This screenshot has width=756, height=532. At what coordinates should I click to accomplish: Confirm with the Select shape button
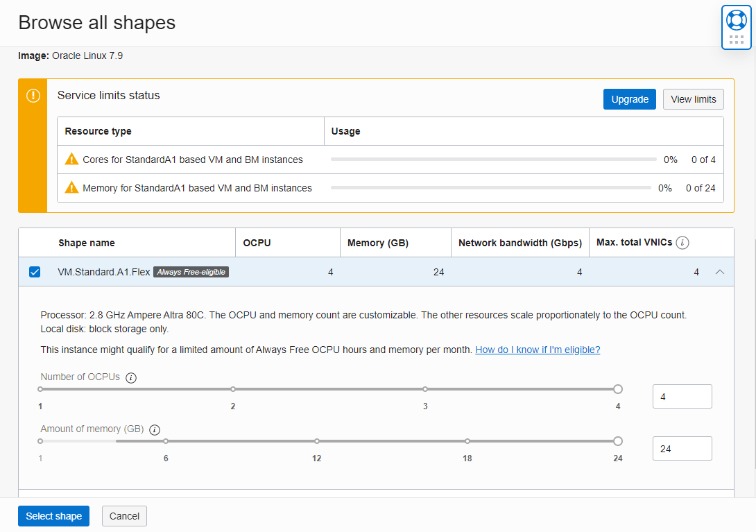[x=53, y=516]
